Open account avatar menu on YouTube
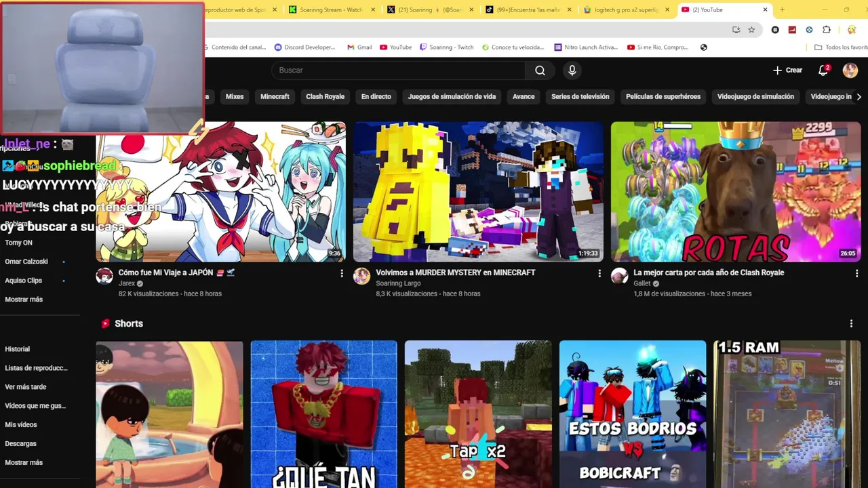The height and width of the screenshot is (488, 868). [850, 70]
